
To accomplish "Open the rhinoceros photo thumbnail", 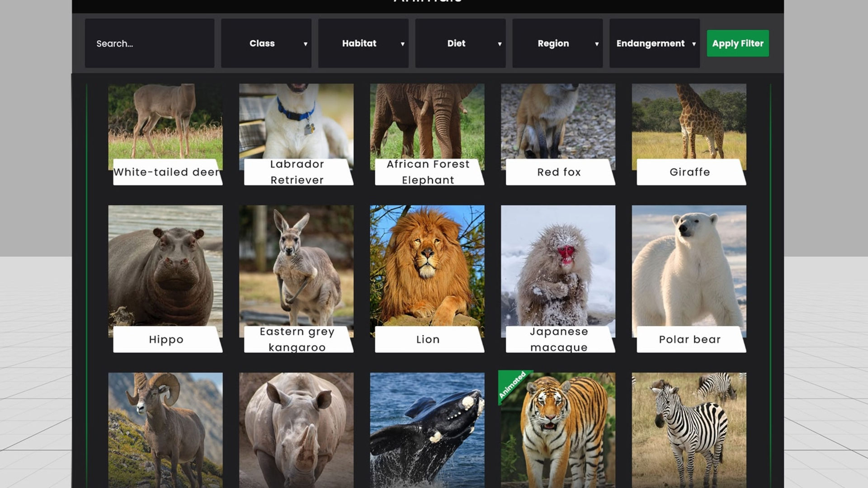I will pyautogui.click(x=297, y=430).
